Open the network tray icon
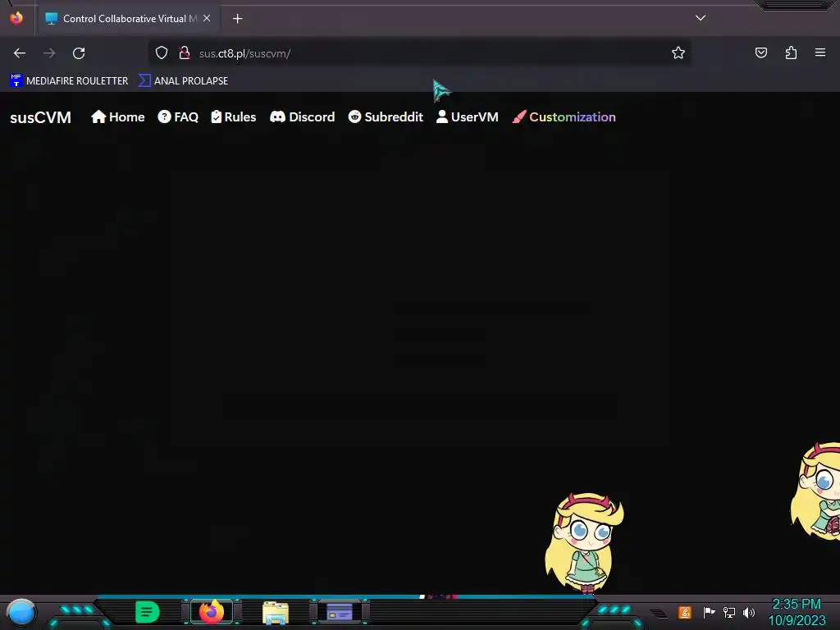The width and height of the screenshot is (840, 630). point(728,612)
